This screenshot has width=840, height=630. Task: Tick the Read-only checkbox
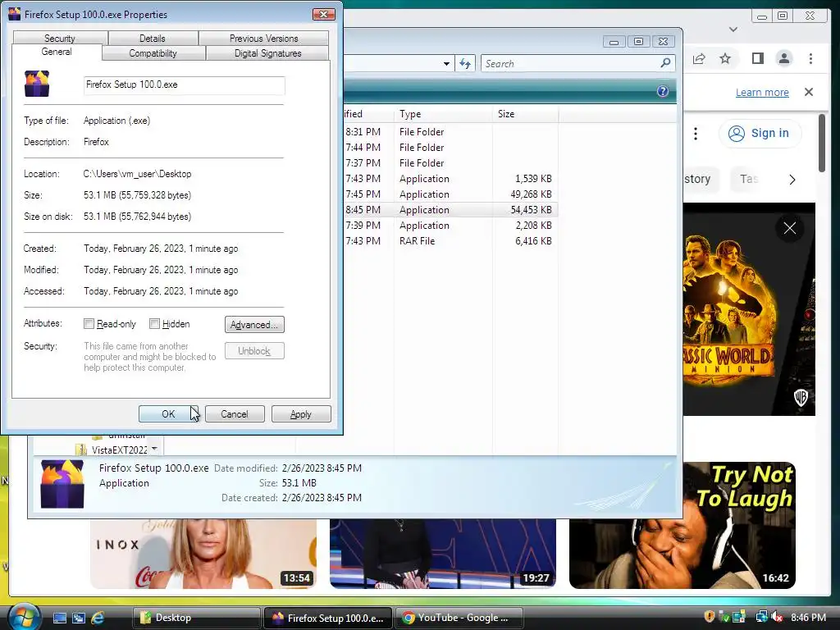89,323
